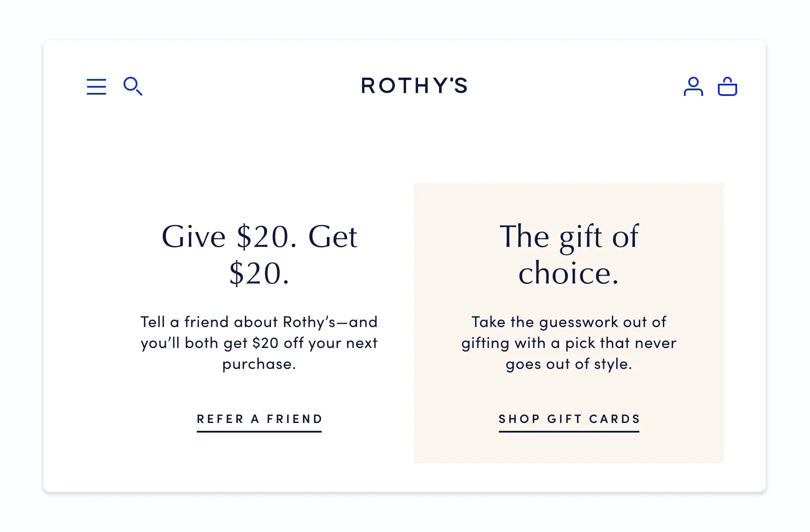Click the 'Give $20. Get $20.' headline
The height and width of the screenshot is (532, 810).
point(259,255)
